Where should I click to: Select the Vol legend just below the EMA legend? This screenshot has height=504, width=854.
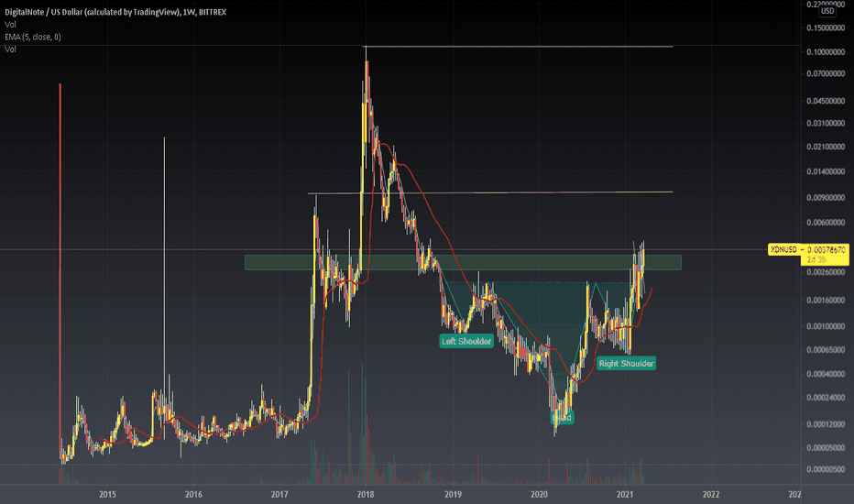(10, 49)
